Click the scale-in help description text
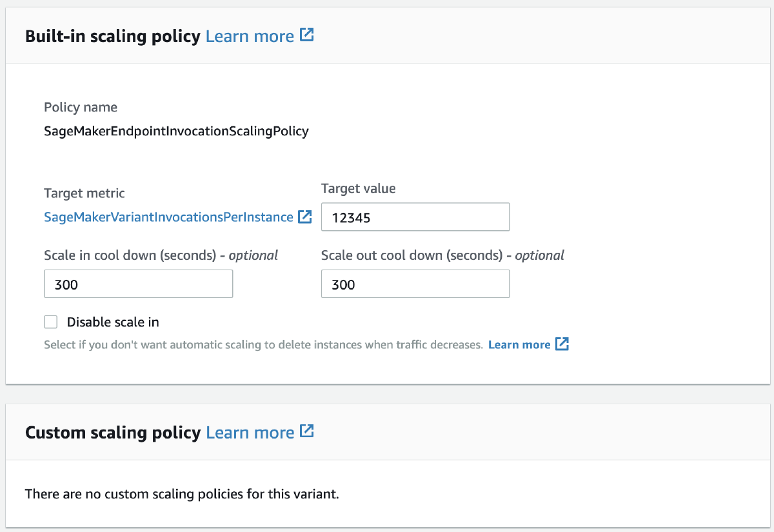This screenshot has width=774, height=532. pos(263,345)
